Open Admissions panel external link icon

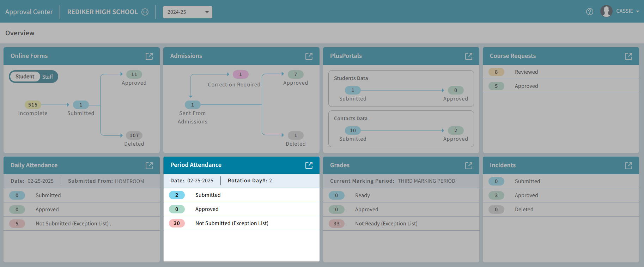coord(309,56)
